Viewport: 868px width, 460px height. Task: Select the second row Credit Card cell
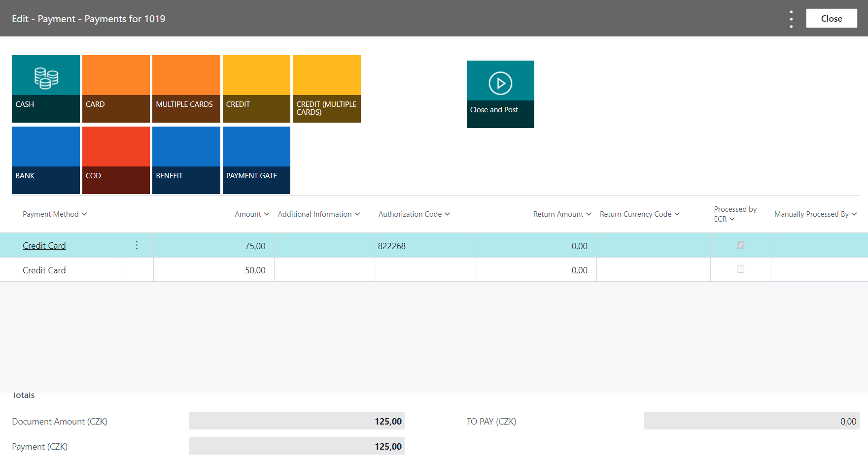click(70, 270)
